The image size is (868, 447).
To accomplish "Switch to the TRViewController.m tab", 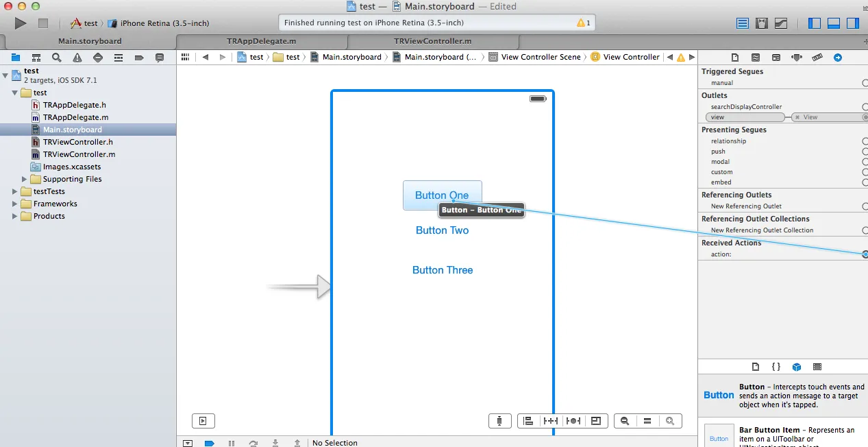I will pyautogui.click(x=432, y=41).
